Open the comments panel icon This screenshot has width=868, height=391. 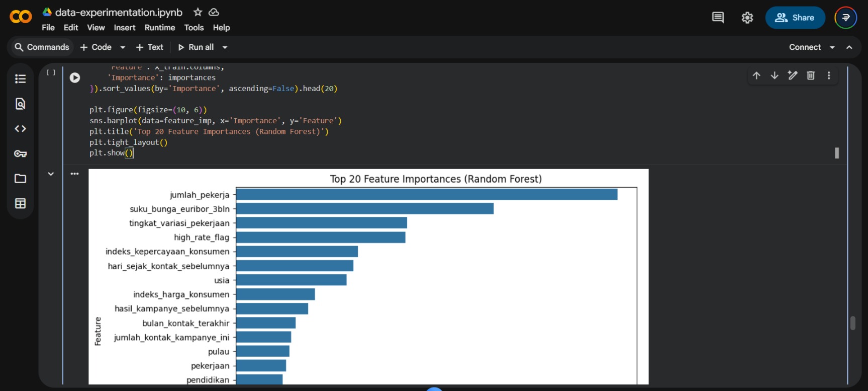[x=718, y=18]
